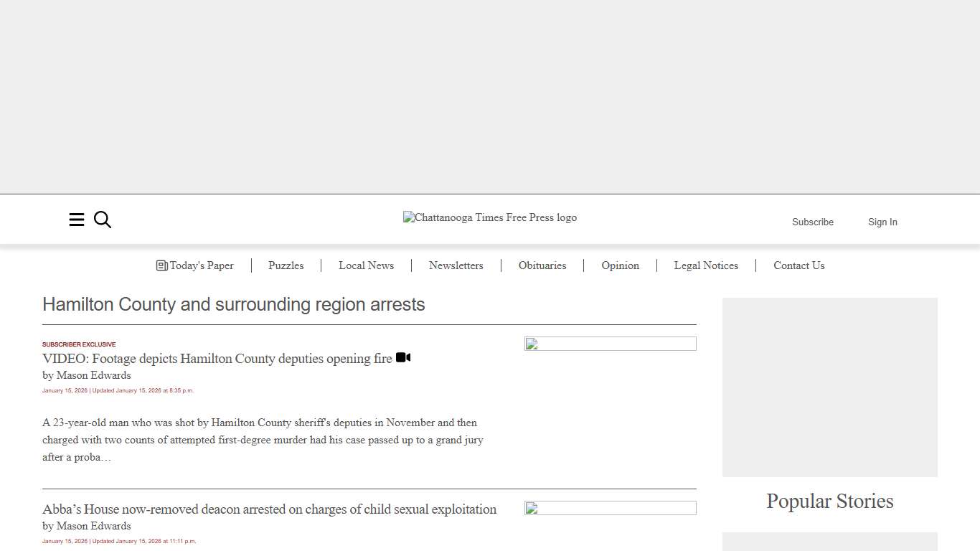The height and width of the screenshot is (551, 980).
Task: Open the hamburger menu icon
Action: point(77,220)
